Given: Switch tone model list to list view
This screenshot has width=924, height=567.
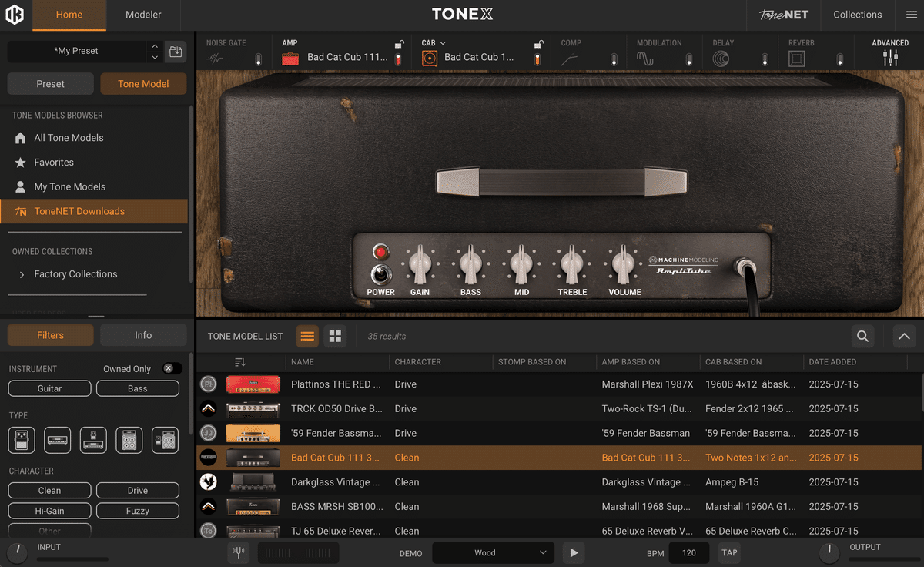Looking at the screenshot, I should click(307, 337).
